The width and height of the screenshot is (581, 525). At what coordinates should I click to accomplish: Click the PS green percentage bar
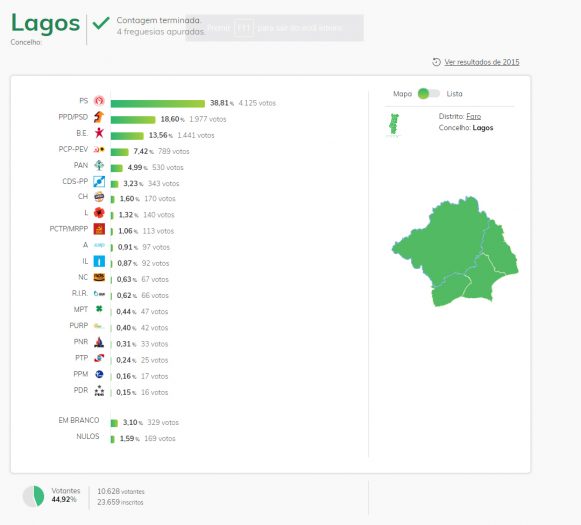coord(158,103)
